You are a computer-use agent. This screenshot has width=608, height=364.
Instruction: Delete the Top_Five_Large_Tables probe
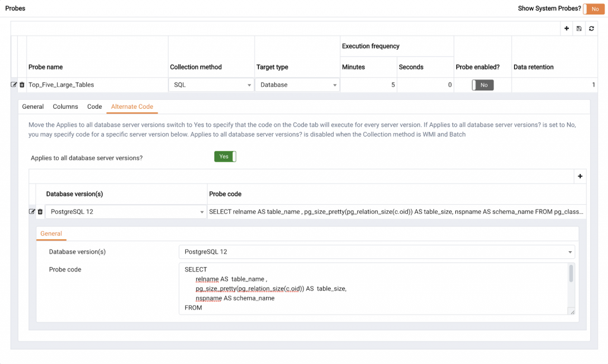[x=22, y=85]
